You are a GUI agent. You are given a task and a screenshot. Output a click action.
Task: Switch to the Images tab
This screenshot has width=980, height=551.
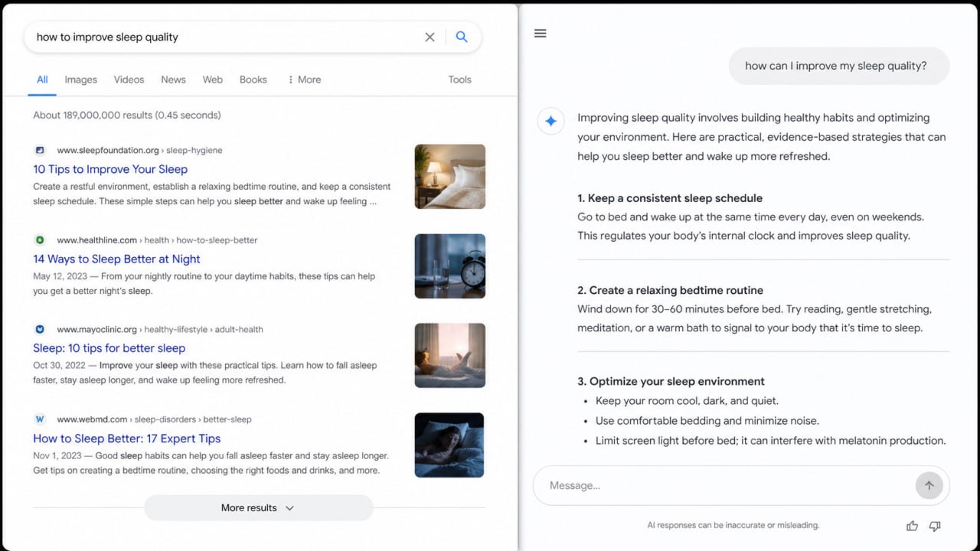pyautogui.click(x=80, y=80)
